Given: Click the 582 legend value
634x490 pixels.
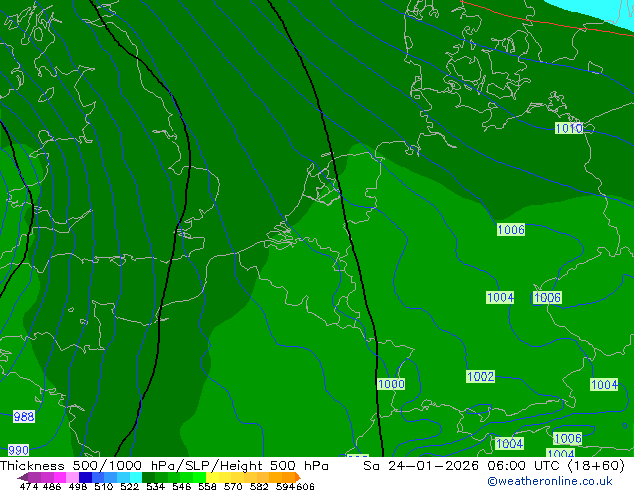Looking at the screenshot, I should pyautogui.click(x=259, y=486).
